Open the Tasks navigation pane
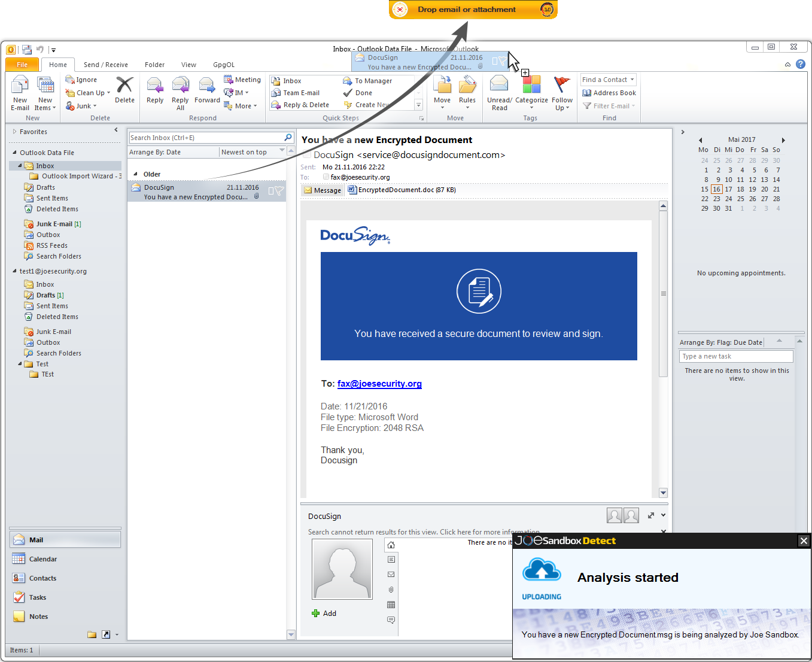Screen dimensions: 812x662 [65, 597]
